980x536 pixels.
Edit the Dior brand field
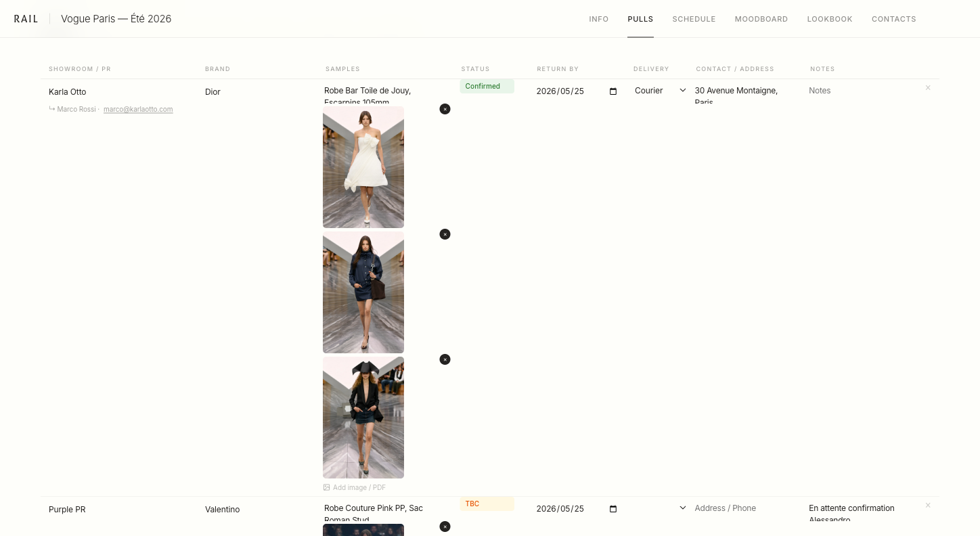click(260, 92)
